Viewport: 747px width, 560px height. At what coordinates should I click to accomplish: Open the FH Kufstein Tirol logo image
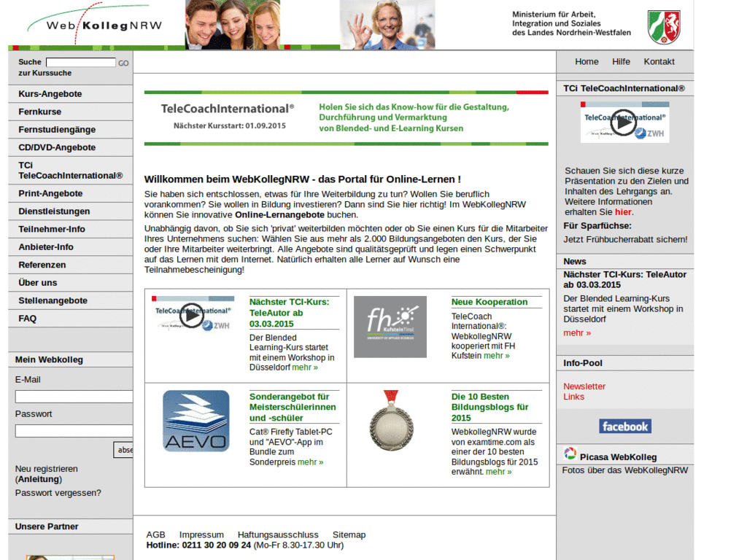(390, 327)
